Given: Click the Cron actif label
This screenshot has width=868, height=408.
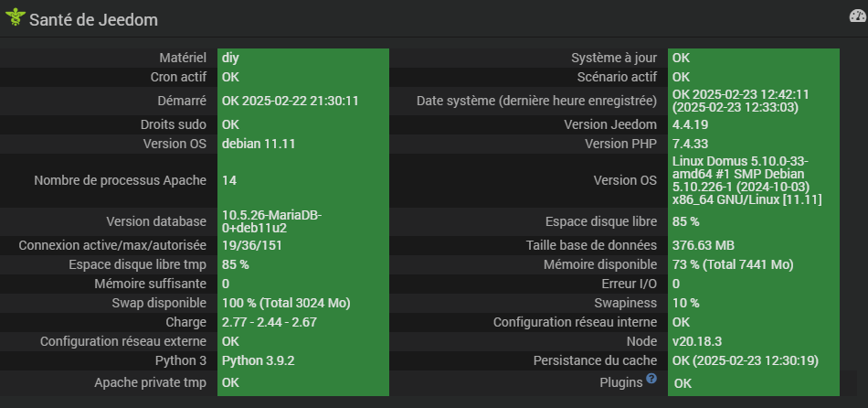Looking at the screenshot, I should tap(178, 77).
